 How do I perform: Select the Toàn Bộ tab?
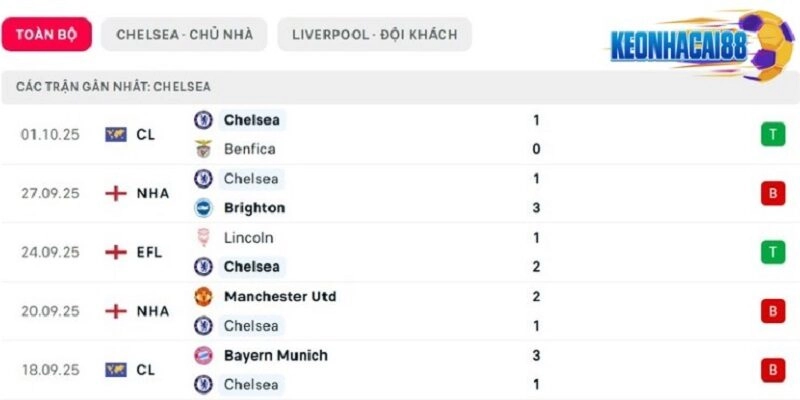[x=46, y=34]
